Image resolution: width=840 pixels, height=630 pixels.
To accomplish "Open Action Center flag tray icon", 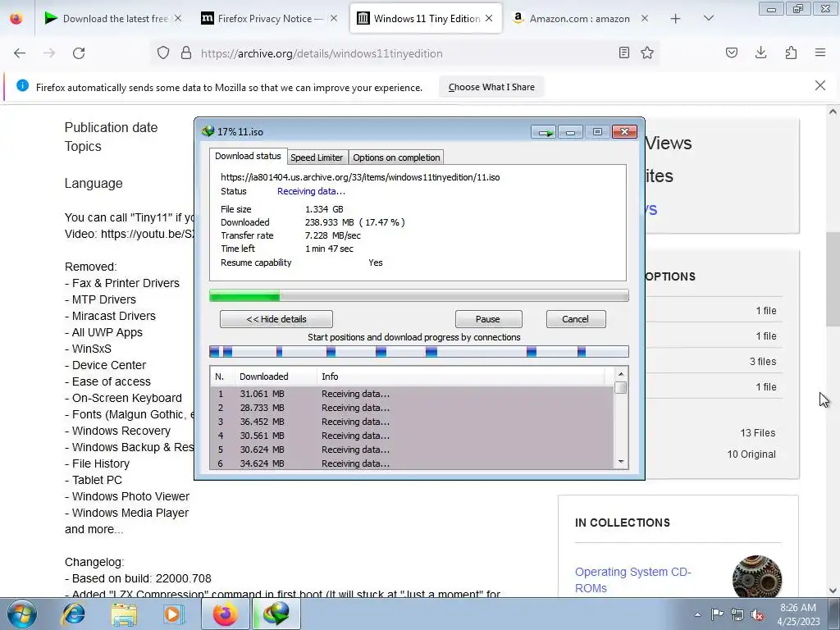I will click(x=717, y=614).
